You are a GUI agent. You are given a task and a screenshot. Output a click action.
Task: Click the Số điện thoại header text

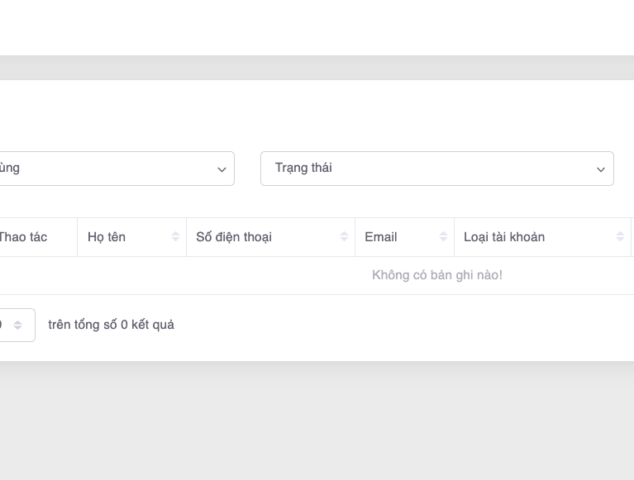[234, 237]
